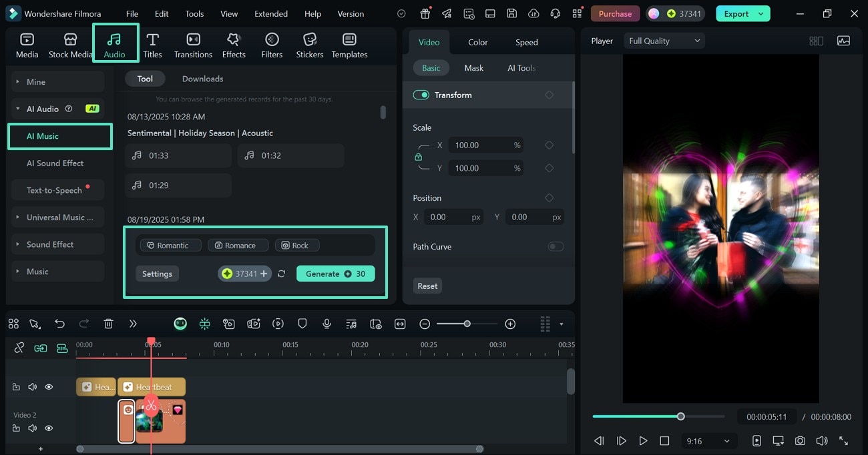
Task: Click the headset support icon
Action: coord(554,13)
